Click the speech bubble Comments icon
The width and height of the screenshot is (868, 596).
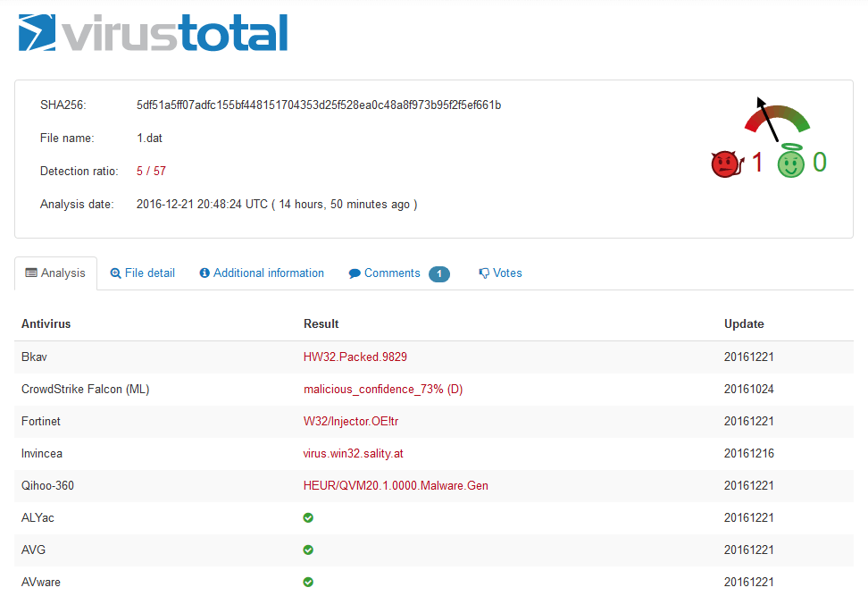click(x=355, y=273)
